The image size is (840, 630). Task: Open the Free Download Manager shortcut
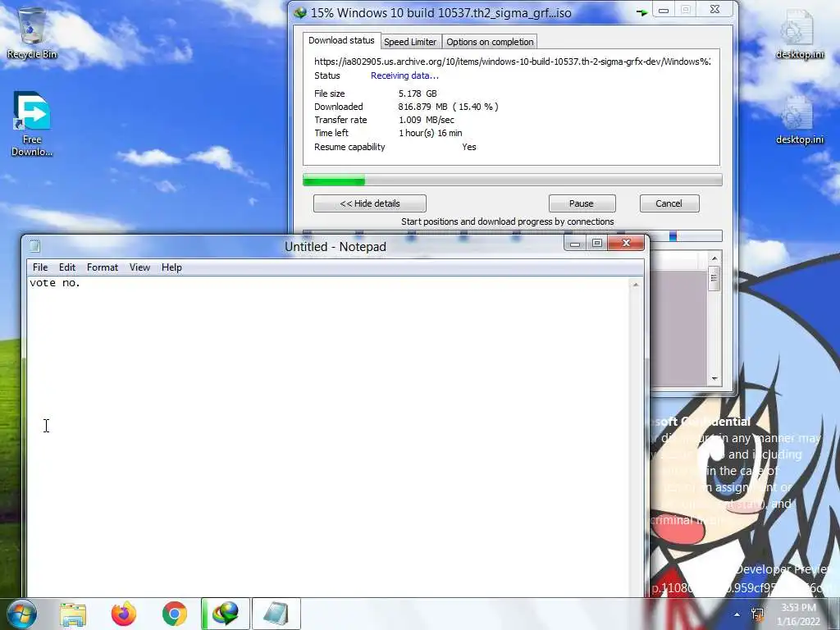pos(32,125)
